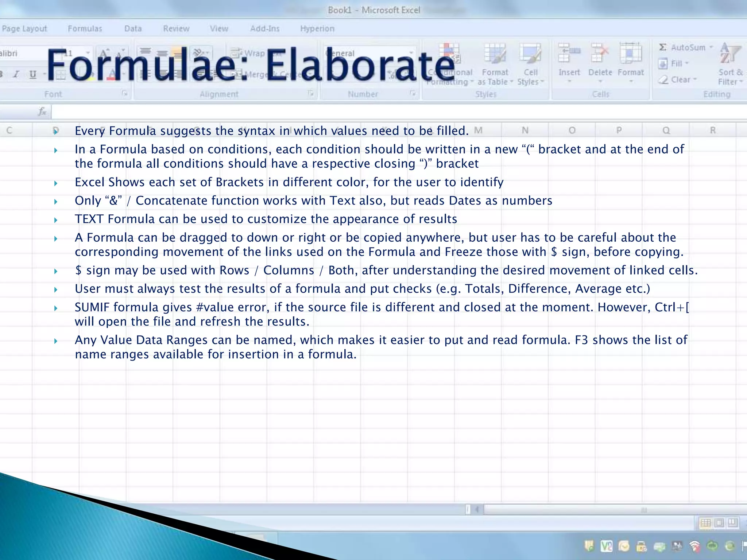Toggle underline formatting
The image size is (747, 560).
click(33, 74)
